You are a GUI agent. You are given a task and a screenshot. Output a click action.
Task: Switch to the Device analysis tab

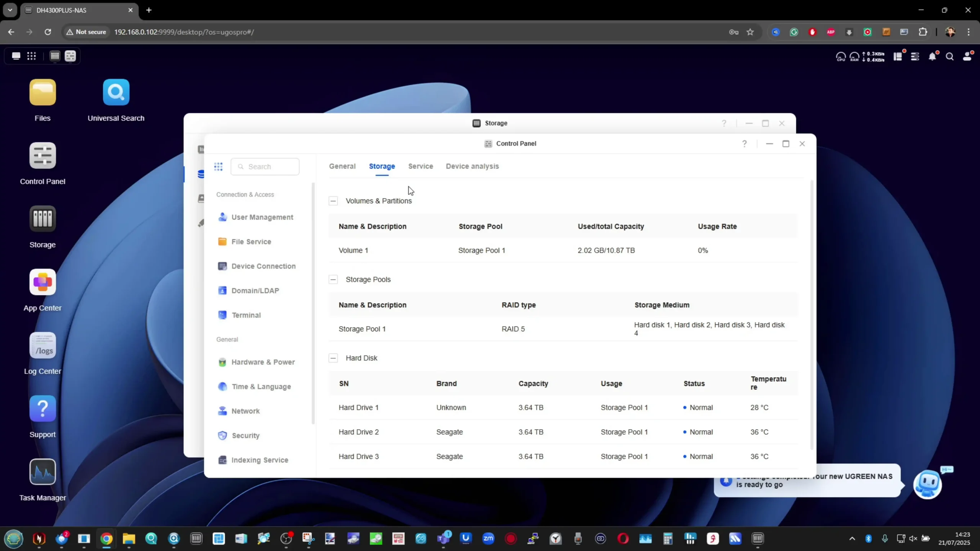coord(472,166)
